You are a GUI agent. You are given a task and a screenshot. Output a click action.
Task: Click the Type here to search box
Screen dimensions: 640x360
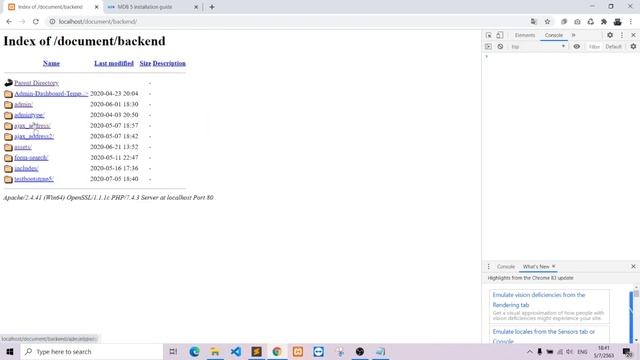[x=92, y=351]
